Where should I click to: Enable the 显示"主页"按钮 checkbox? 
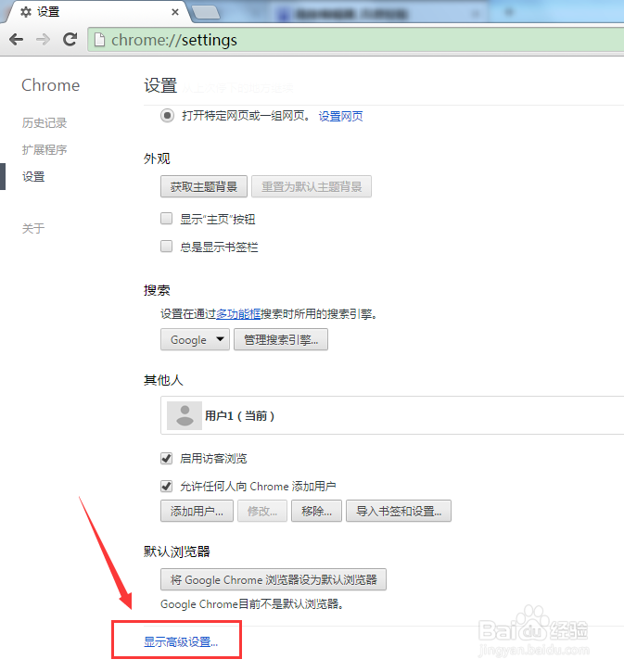[x=166, y=219]
